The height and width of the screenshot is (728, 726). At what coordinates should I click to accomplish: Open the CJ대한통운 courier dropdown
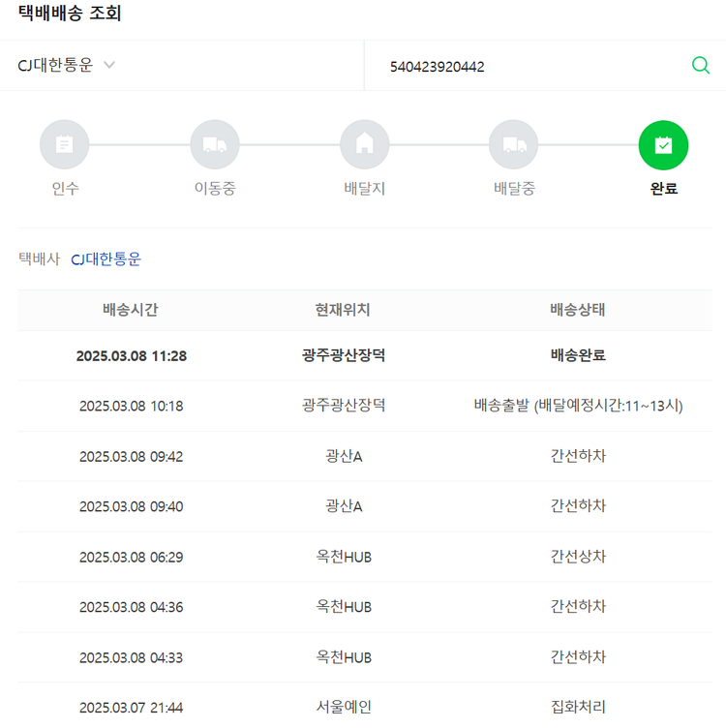click(x=56, y=66)
